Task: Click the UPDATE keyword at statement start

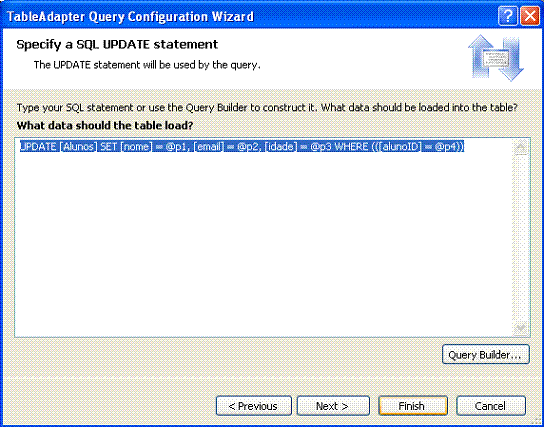Action: pyautogui.click(x=38, y=147)
